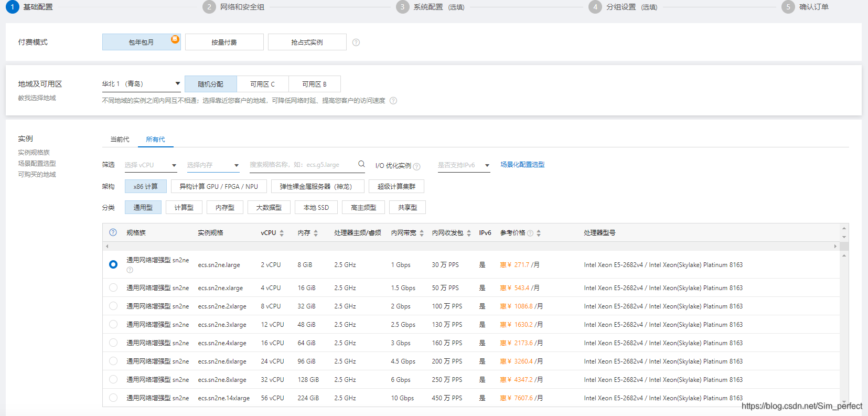
Task: Click help icon under sn2ne.large family name
Action: click(x=130, y=270)
